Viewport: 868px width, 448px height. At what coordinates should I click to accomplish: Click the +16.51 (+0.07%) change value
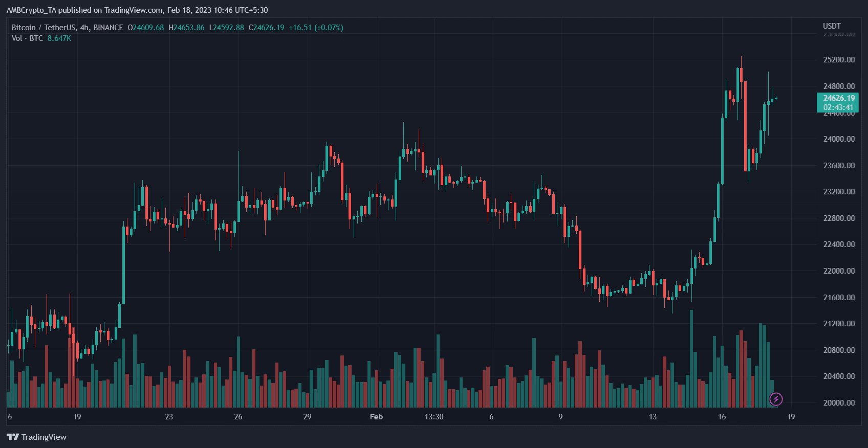click(316, 28)
